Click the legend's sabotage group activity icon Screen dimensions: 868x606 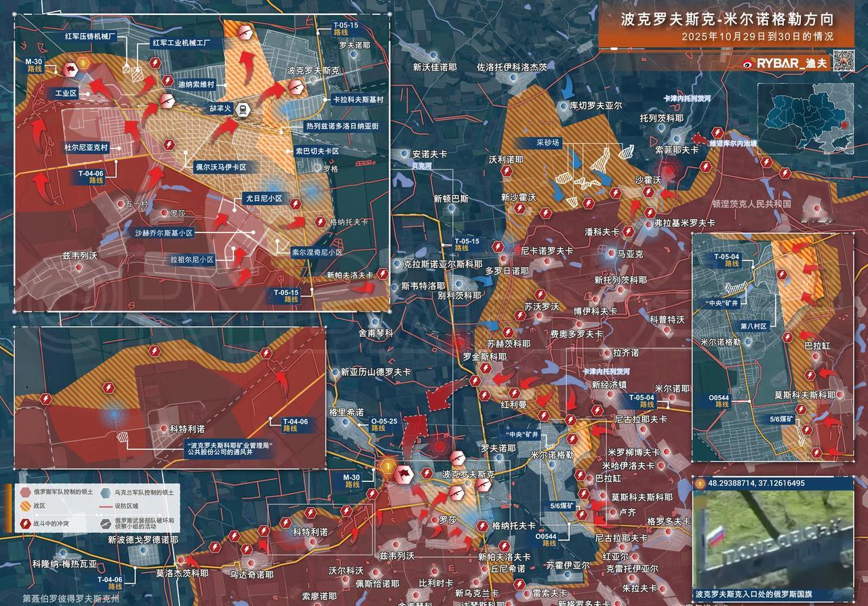(x=106, y=523)
